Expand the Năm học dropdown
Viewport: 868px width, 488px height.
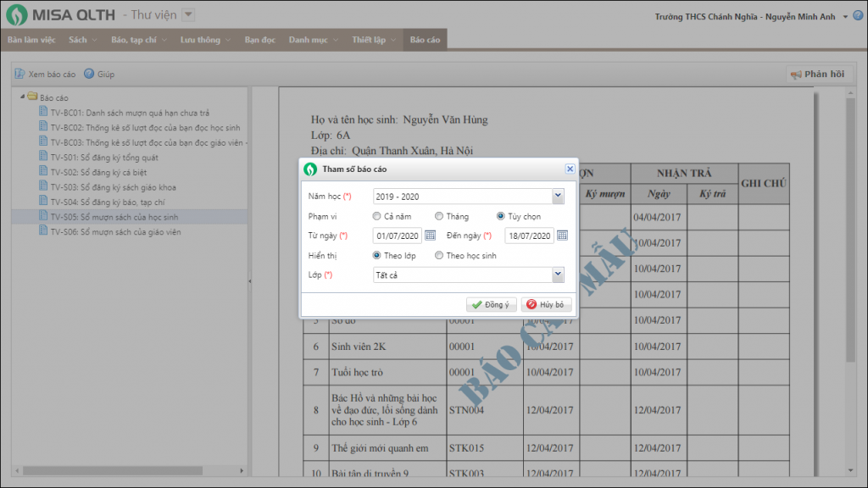(557, 197)
